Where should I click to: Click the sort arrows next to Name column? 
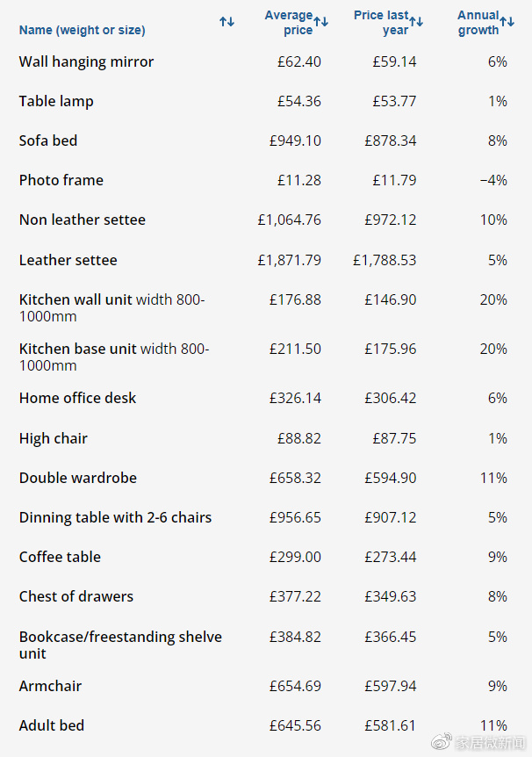click(x=227, y=21)
